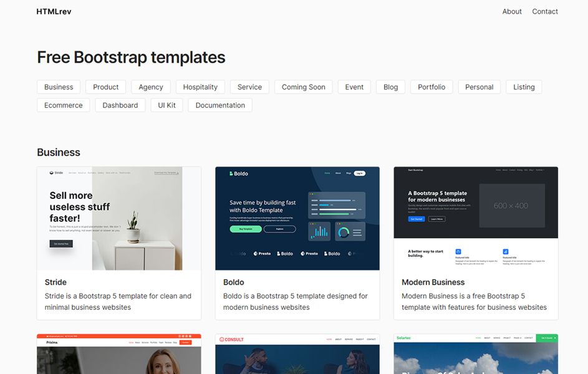
Task: Click the 'Business' section heading
Action: tap(59, 153)
